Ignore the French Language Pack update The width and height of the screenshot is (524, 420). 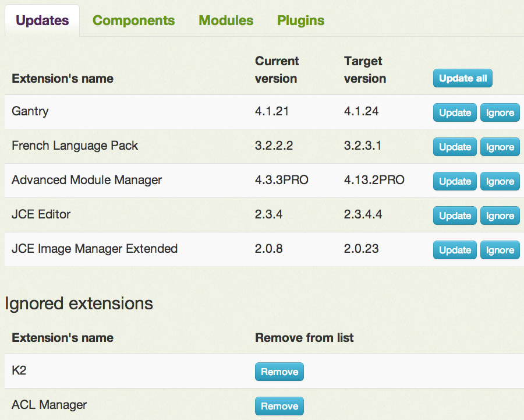tap(500, 147)
